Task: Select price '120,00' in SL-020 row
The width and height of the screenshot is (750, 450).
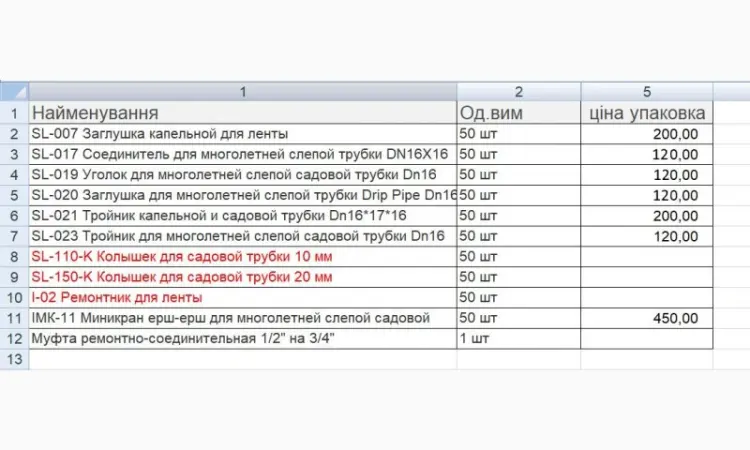Action: coord(647,196)
